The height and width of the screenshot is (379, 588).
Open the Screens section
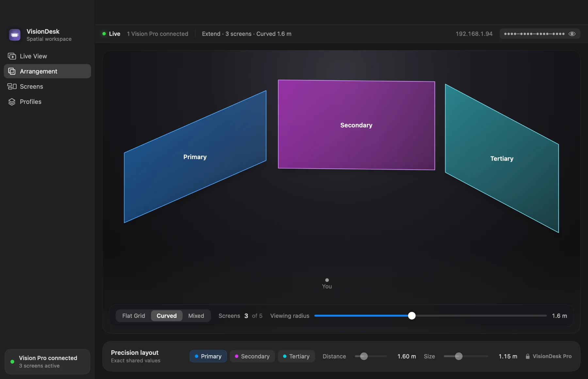pyautogui.click(x=47, y=86)
